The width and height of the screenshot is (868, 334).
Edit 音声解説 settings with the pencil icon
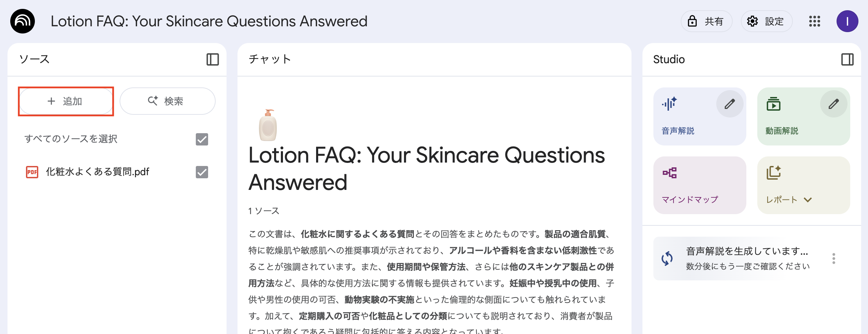tap(730, 104)
